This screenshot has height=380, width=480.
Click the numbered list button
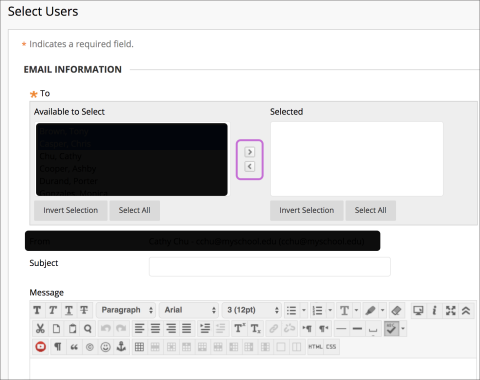pos(318,311)
